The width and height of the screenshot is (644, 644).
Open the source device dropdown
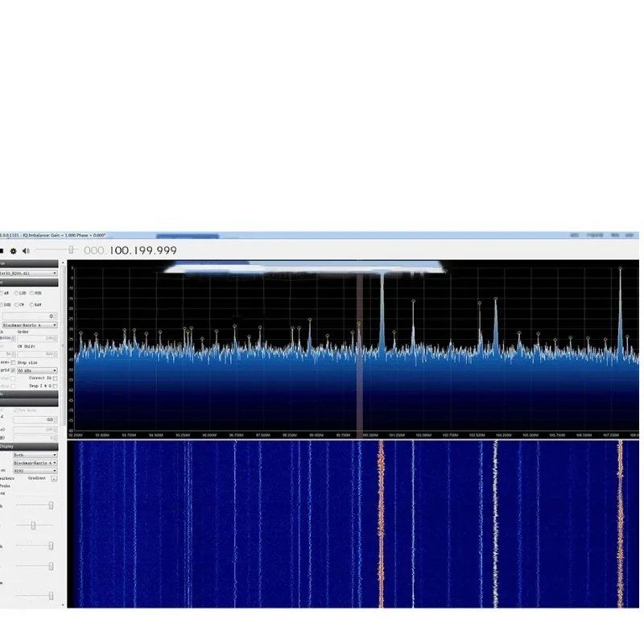(29, 273)
